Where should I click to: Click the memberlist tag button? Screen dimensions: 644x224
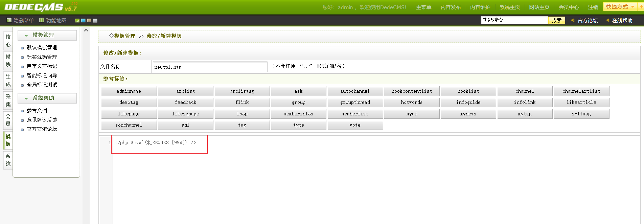pos(355,114)
